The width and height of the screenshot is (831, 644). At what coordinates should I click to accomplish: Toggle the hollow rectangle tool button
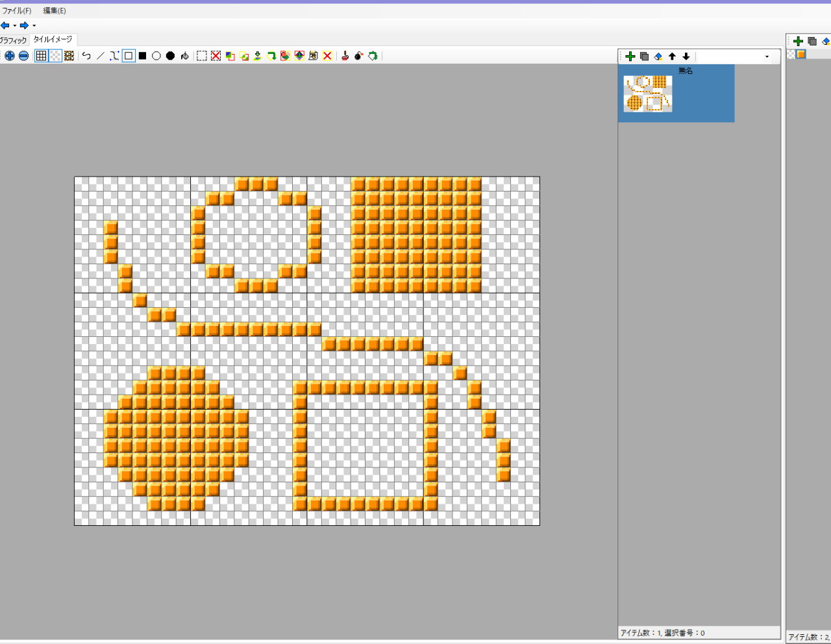pos(129,56)
